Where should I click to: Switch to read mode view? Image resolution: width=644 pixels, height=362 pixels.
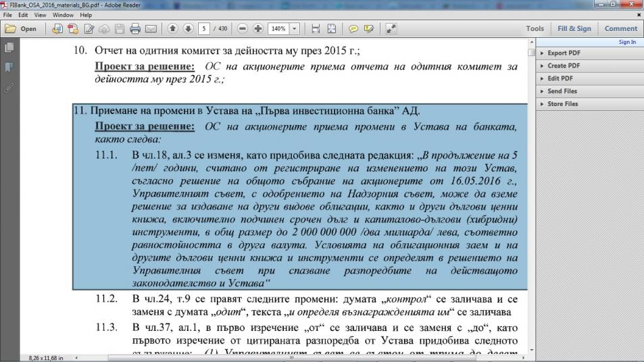[x=391, y=29]
